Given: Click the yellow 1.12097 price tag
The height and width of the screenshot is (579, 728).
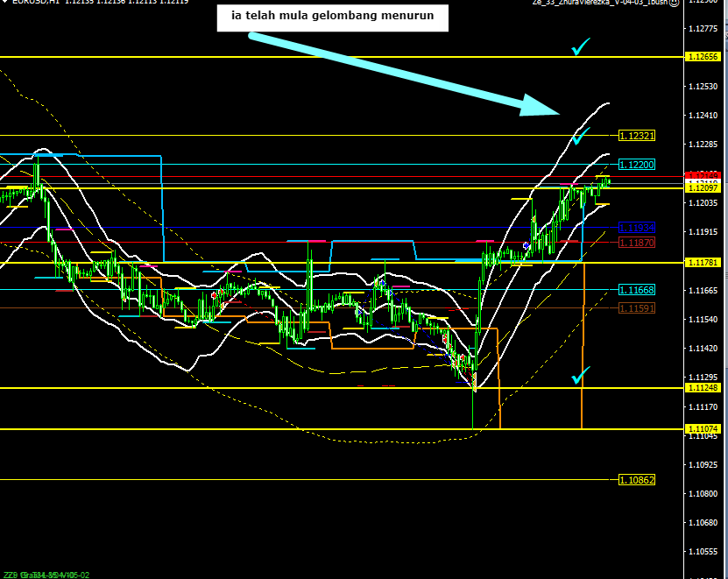Looking at the screenshot, I should 703,188.
